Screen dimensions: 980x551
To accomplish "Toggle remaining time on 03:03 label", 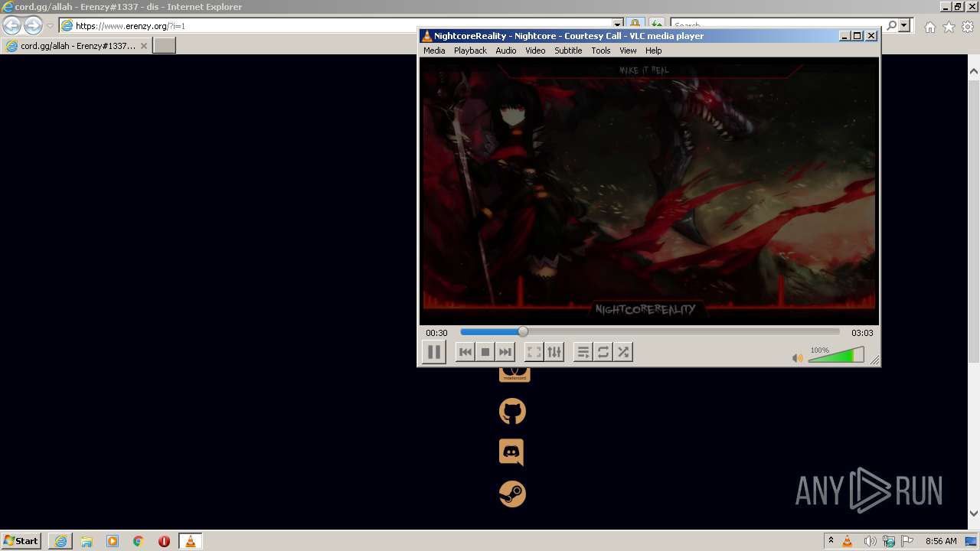I will (x=862, y=333).
